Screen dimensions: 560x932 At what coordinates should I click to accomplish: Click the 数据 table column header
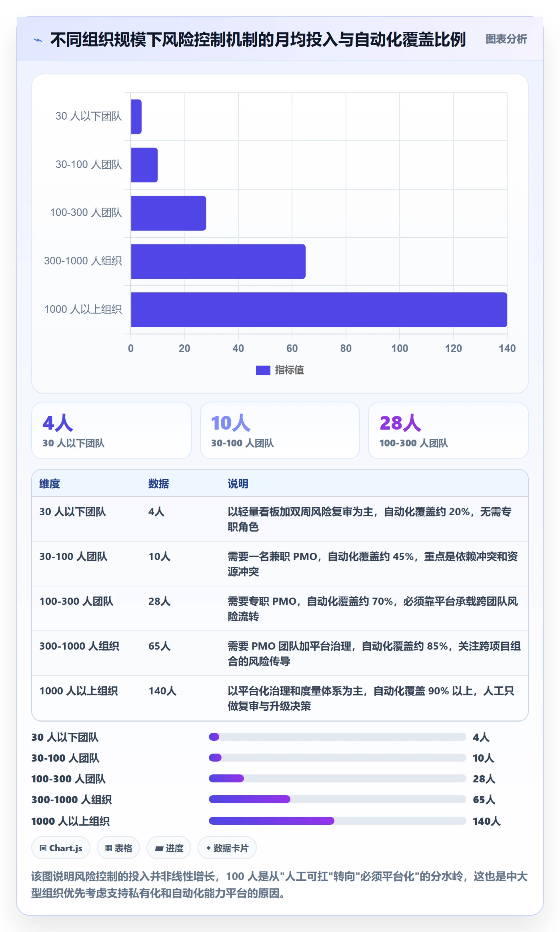159,484
